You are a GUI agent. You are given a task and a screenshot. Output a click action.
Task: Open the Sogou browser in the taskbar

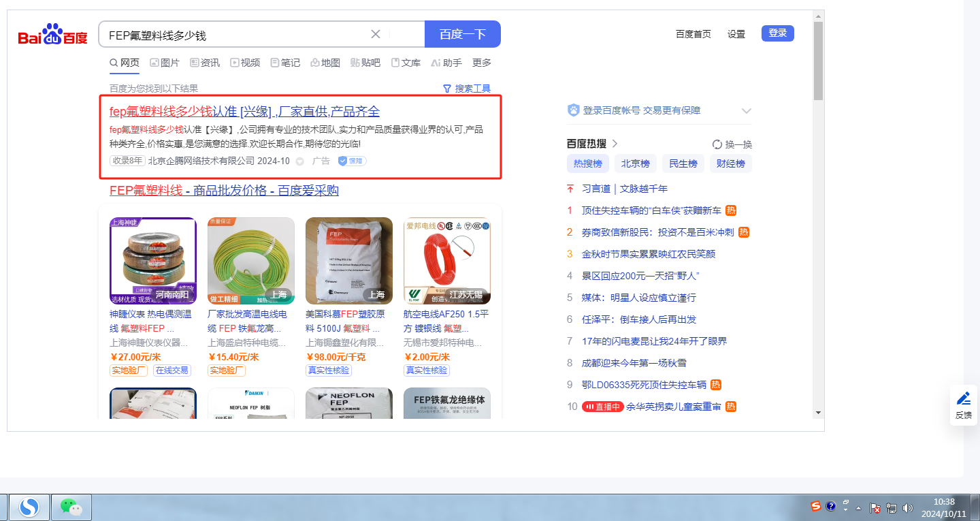(29, 507)
